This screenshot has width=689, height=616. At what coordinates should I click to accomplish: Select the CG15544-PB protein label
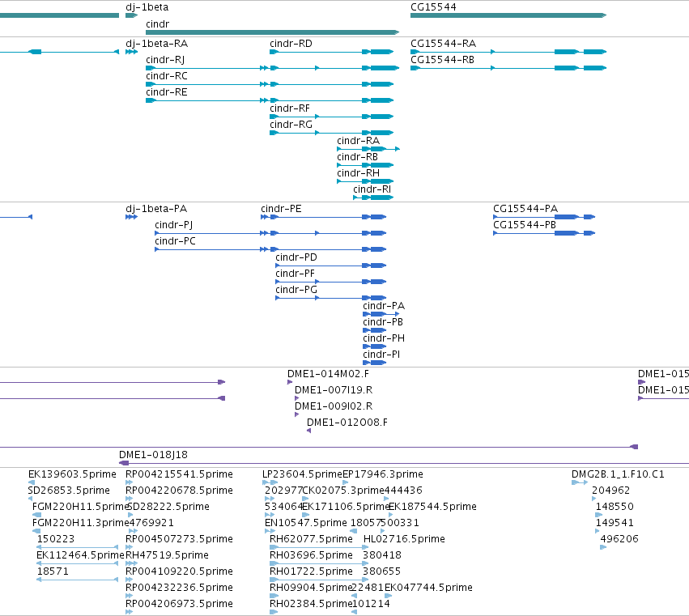(524, 225)
